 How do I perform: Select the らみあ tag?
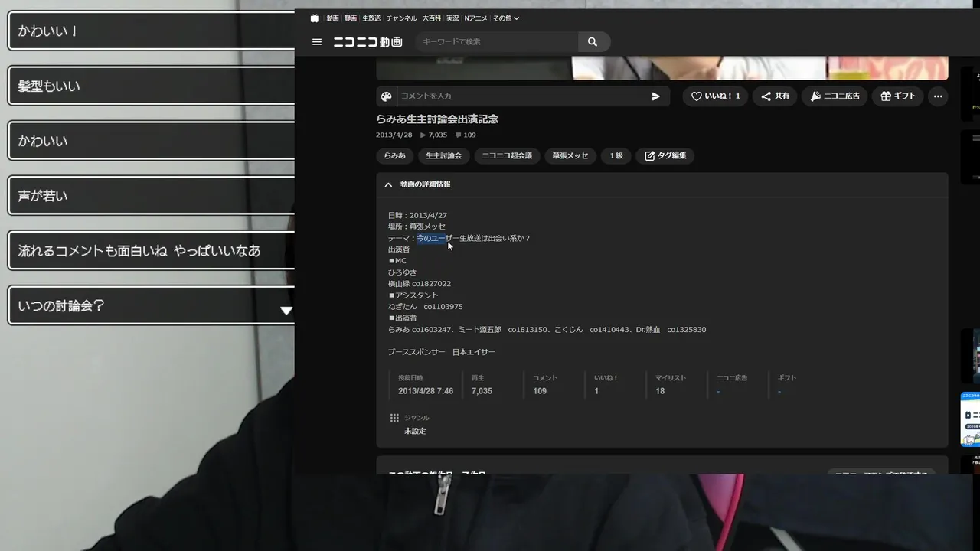395,155
